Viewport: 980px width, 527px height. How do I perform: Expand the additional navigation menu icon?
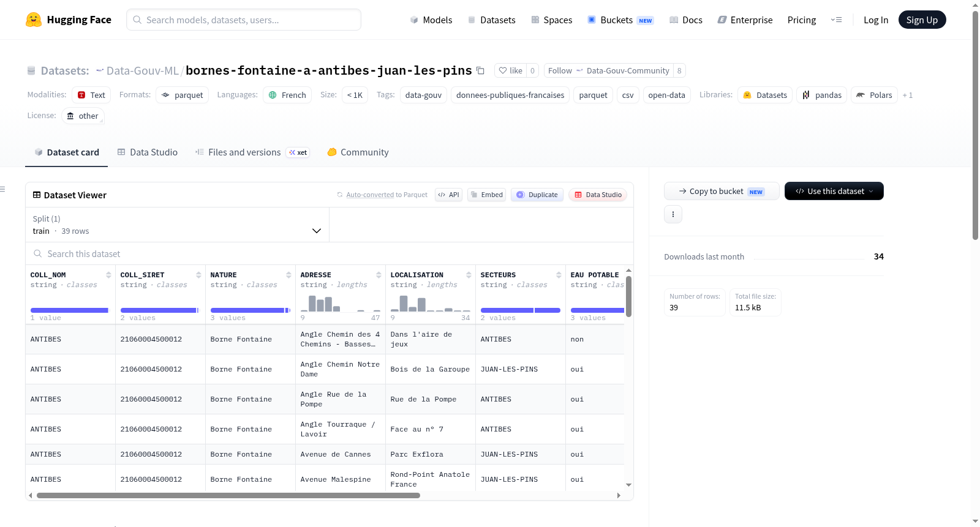pos(836,20)
